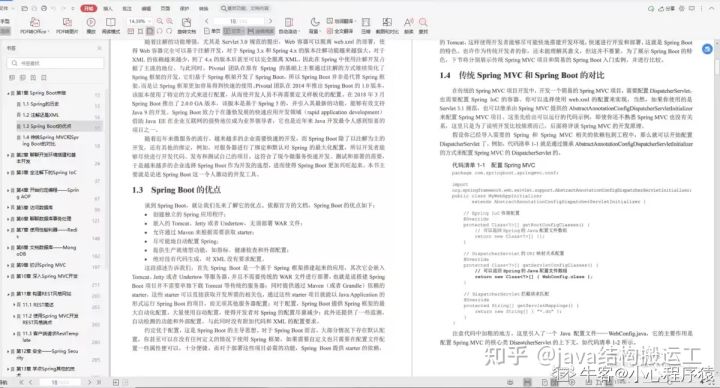The height and width of the screenshot is (388, 720).
Task: Click the zoom out magnifier icon
Action: click(x=160, y=21)
